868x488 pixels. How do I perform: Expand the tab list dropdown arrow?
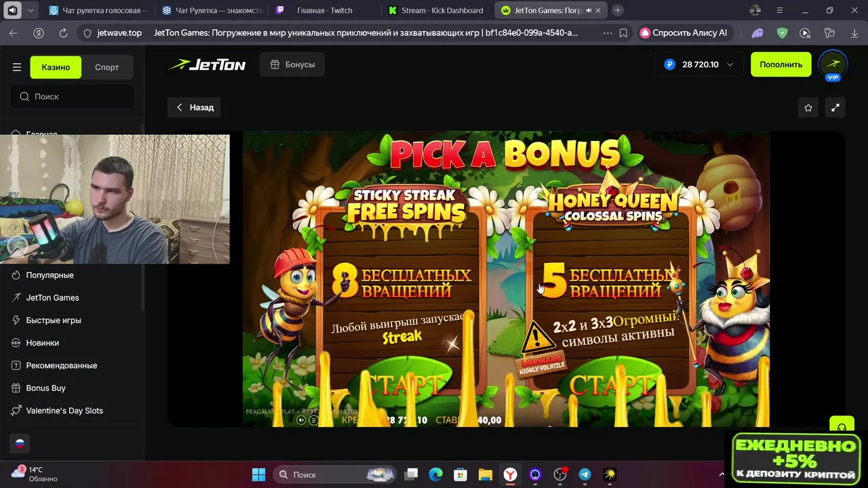click(x=32, y=10)
